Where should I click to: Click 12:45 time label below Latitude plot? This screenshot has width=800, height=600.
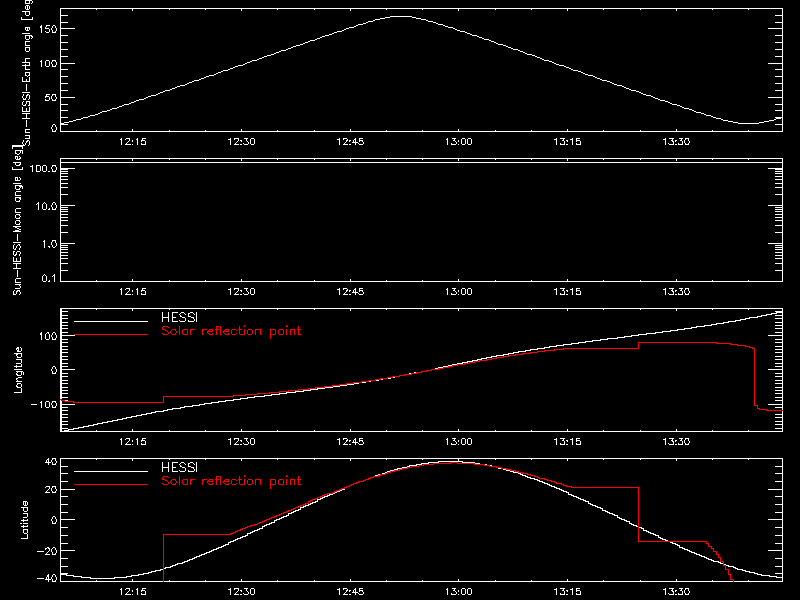click(x=351, y=592)
